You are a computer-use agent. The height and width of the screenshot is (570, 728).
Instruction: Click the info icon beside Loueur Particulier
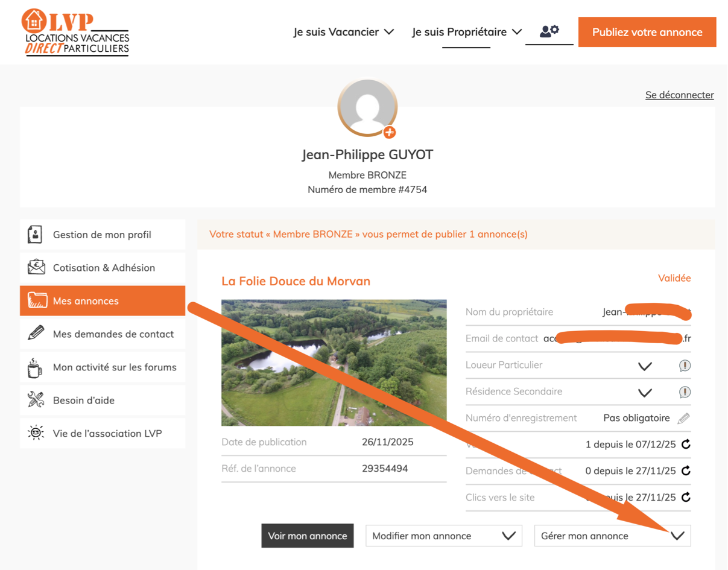(x=685, y=366)
